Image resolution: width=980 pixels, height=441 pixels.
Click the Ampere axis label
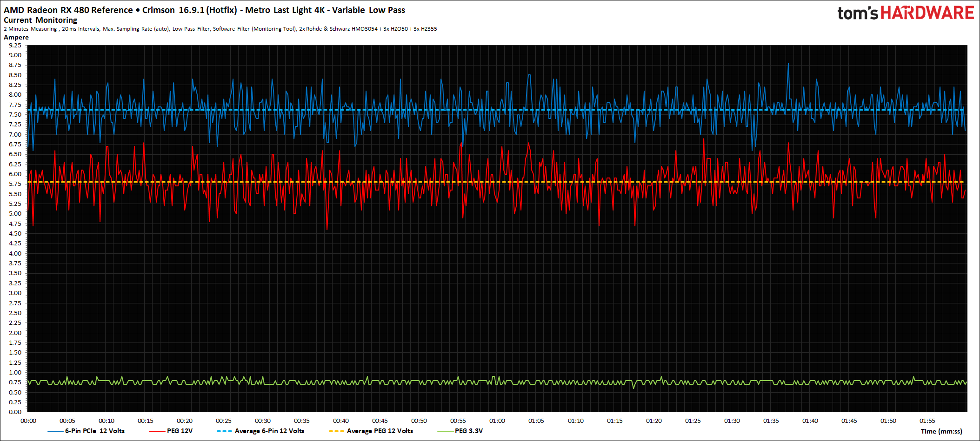(16, 37)
